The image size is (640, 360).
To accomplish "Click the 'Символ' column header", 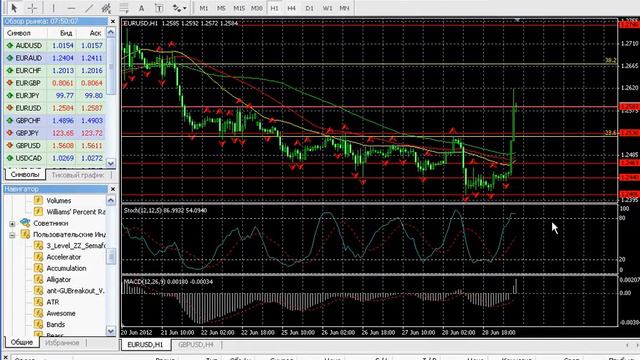I will [19, 33].
